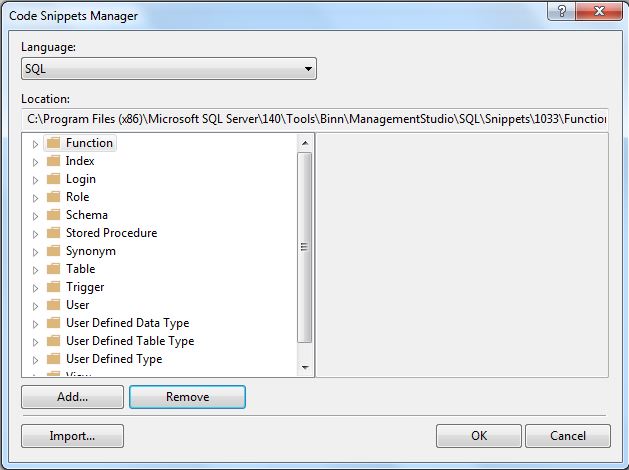Screen dimensions: 629x470
Task: Click the Login folder icon
Action: [54, 179]
